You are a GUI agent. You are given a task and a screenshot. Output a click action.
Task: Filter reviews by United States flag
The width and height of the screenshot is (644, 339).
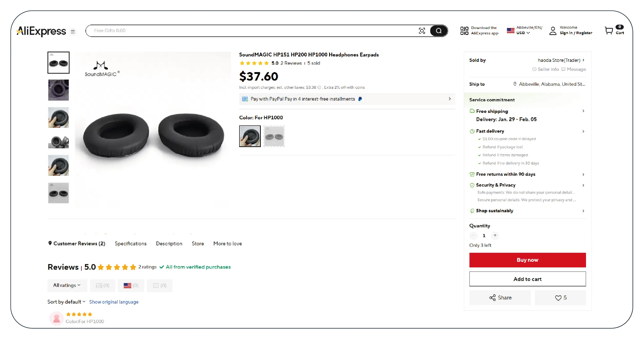coord(131,285)
